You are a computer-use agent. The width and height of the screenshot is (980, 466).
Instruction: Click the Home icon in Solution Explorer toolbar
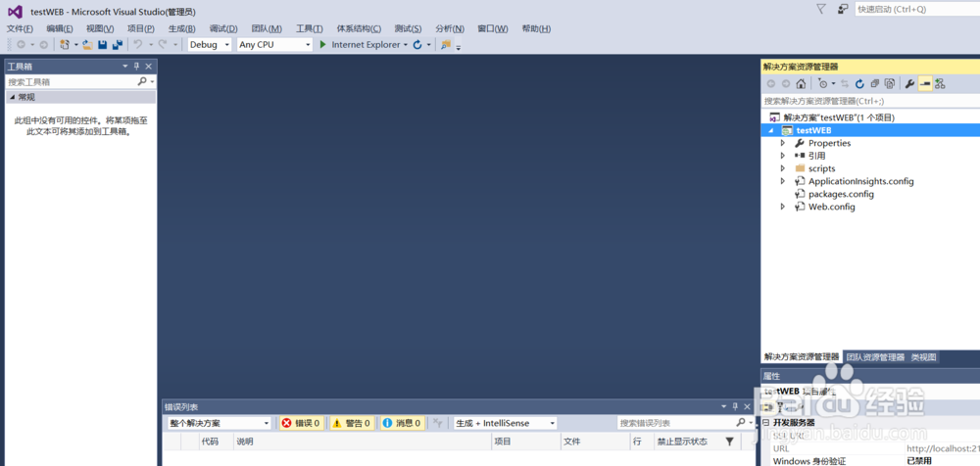(801, 84)
